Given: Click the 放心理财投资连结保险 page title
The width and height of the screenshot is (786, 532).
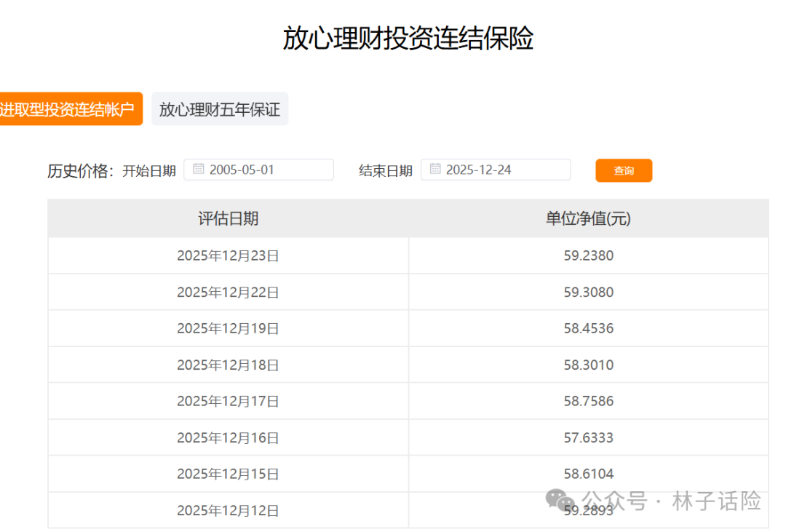Looking at the screenshot, I should (x=408, y=39).
